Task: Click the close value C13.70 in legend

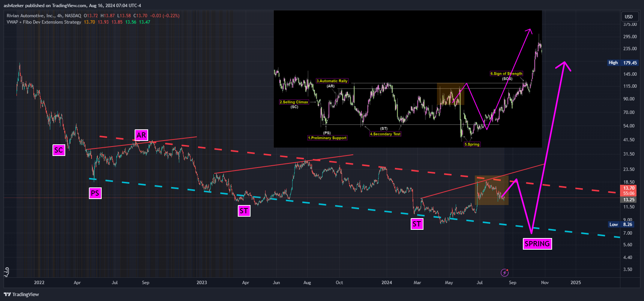Action: 141,16
